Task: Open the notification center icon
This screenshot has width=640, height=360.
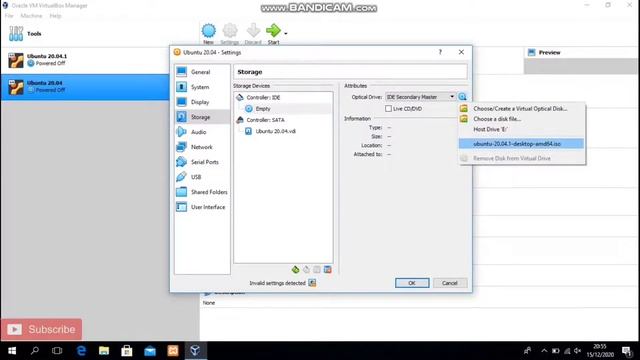Action: point(627,351)
